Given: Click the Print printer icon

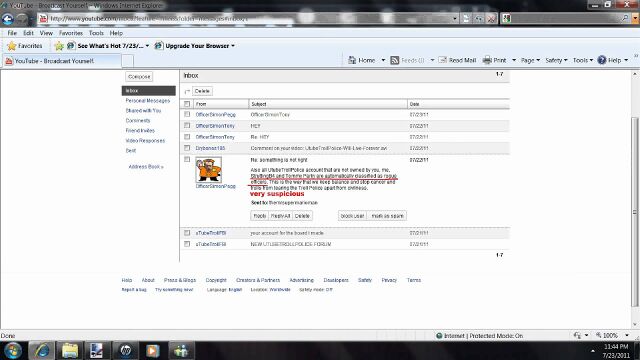Looking at the screenshot, I should pyautogui.click(x=487, y=60).
